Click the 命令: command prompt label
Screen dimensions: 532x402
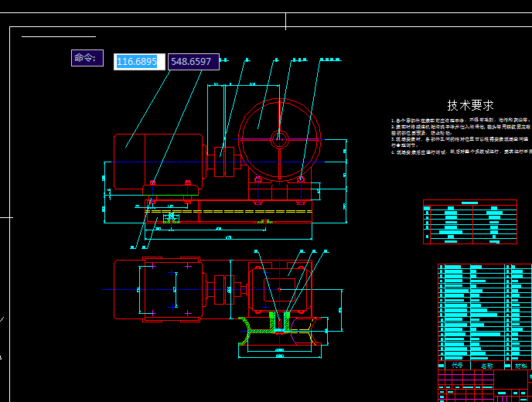coord(87,58)
